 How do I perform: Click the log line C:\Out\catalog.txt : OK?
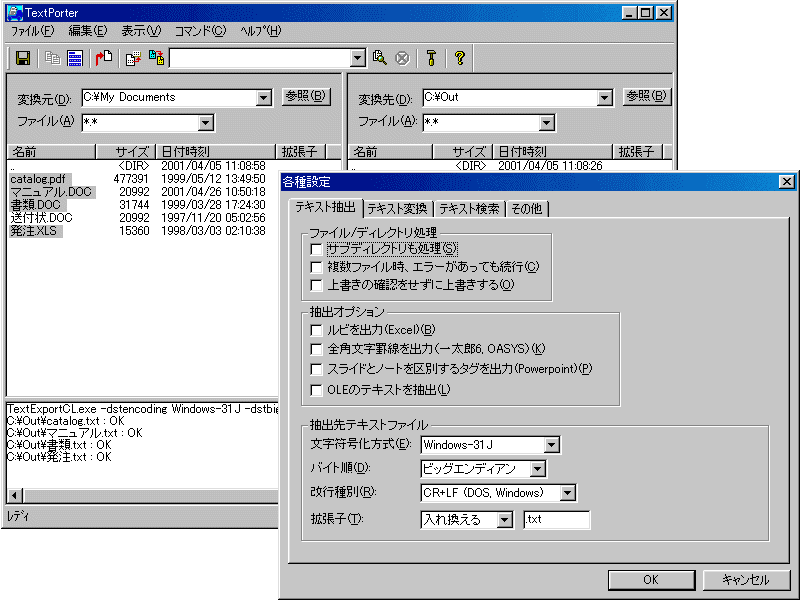pyautogui.click(x=66, y=421)
